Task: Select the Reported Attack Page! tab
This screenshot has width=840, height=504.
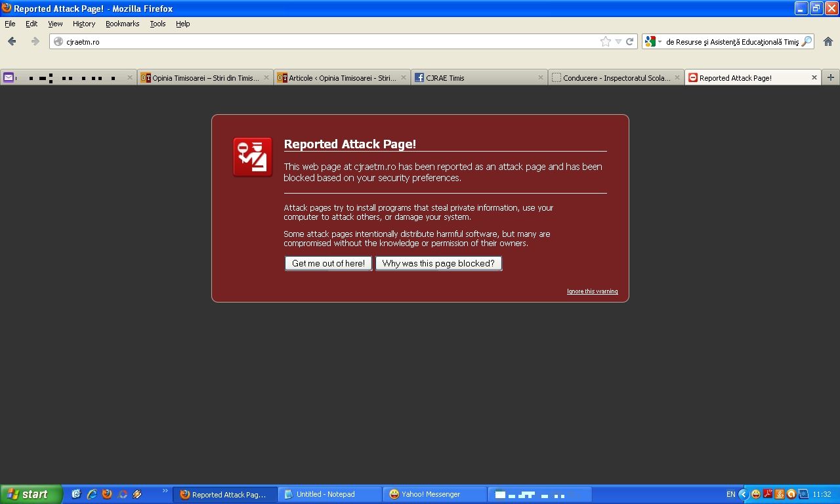Action: pos(753,77)
